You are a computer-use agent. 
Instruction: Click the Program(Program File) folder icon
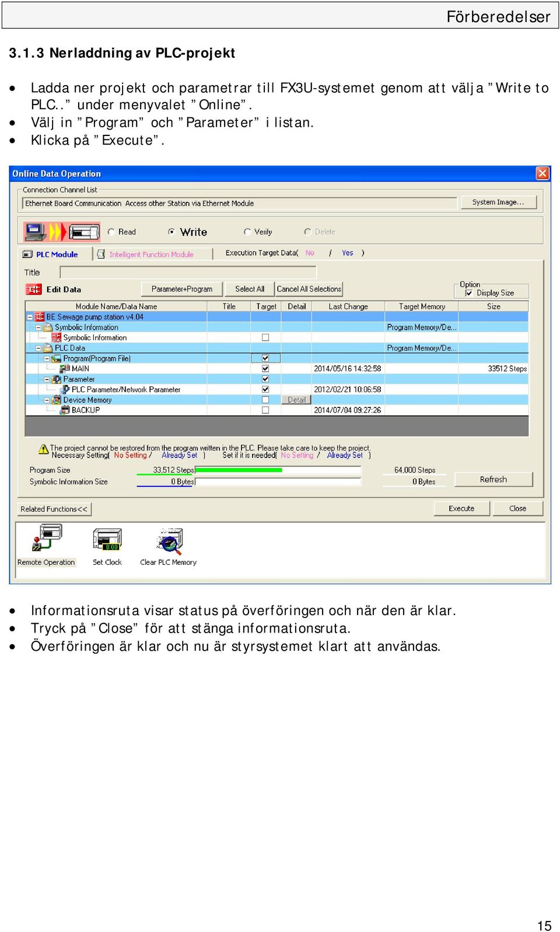pos(57,358)
